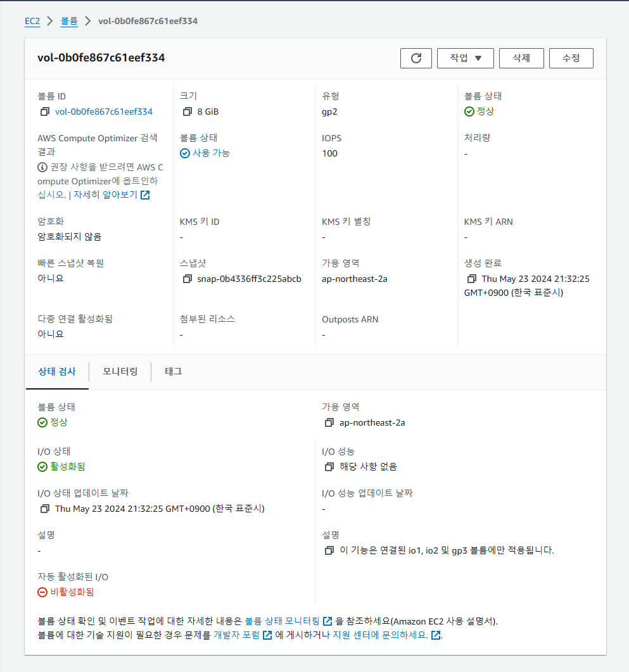Select ap-northeast-2a in the details panel
The width and height of the screenshot is (629, 672).
click(x=354, y=279)
